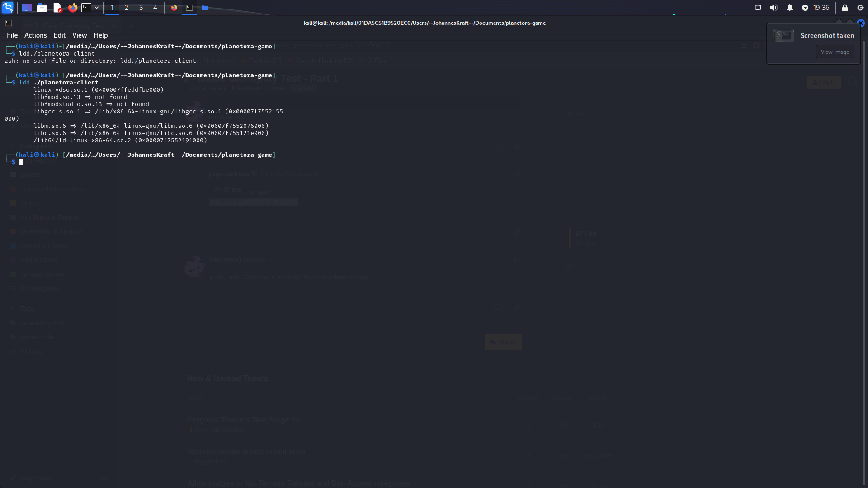
Task: Switch to workspace 4
Action: tap(155, 7)
